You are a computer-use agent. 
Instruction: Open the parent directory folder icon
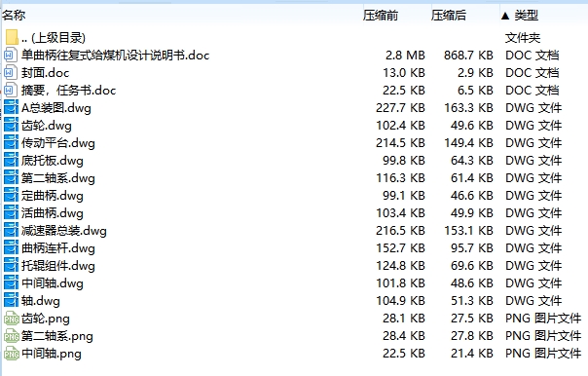coord(12,38)
